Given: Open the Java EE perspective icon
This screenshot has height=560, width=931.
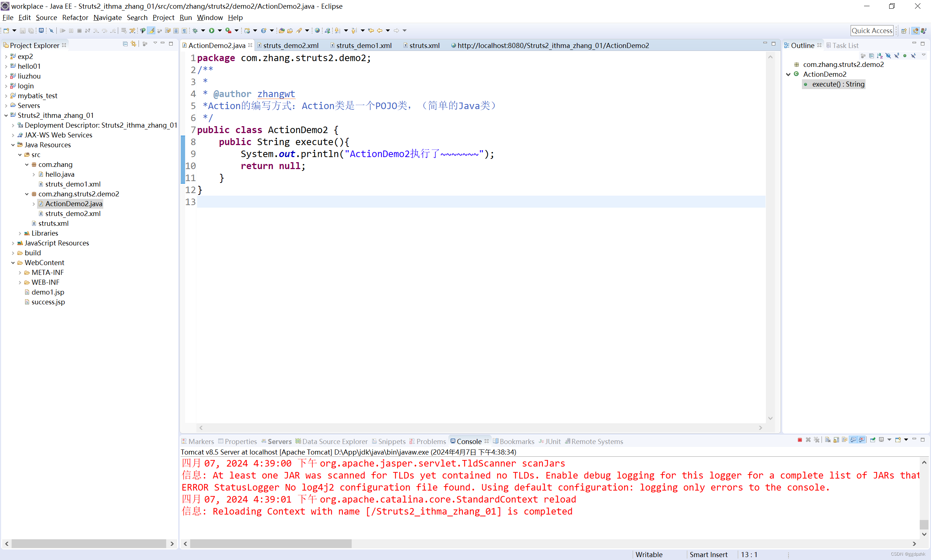Looking at the screenshot, I should (915, 31).
